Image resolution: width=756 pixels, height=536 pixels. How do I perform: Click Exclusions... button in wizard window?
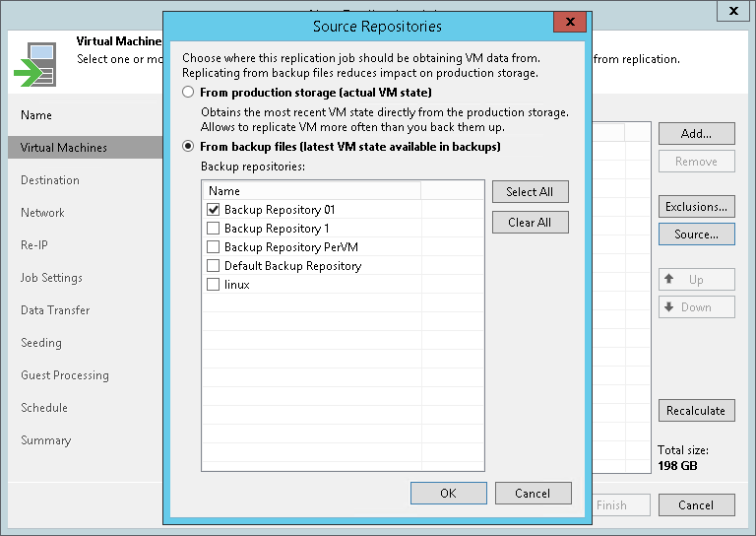[x=697, y=207]
